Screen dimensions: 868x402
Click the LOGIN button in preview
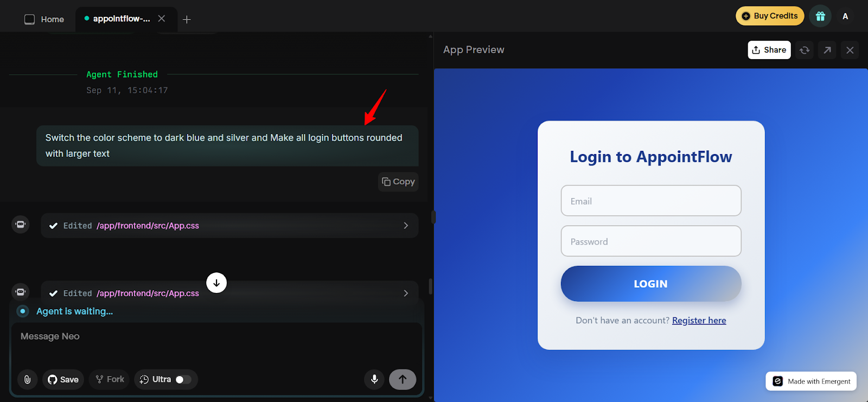pyautogui.click(x=651, y=284)
